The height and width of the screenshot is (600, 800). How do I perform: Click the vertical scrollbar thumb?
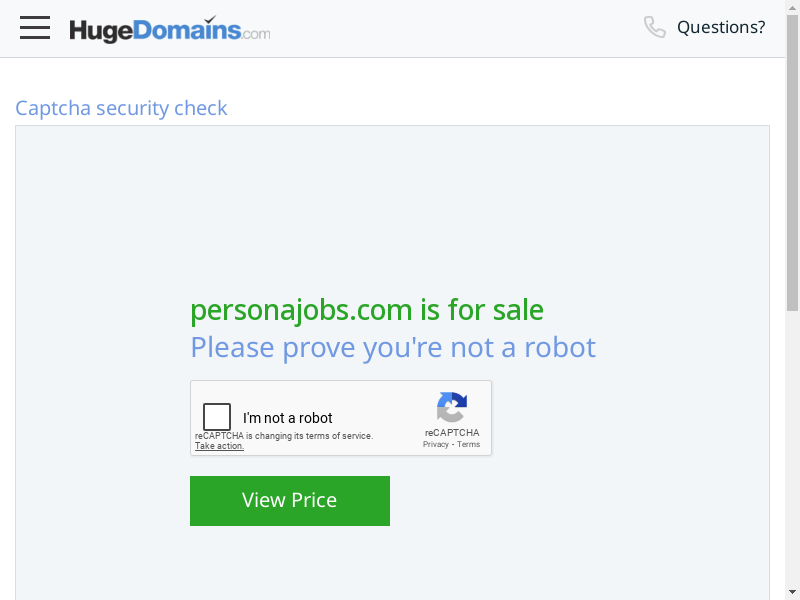pyautogui.click(x=792, y=160)
